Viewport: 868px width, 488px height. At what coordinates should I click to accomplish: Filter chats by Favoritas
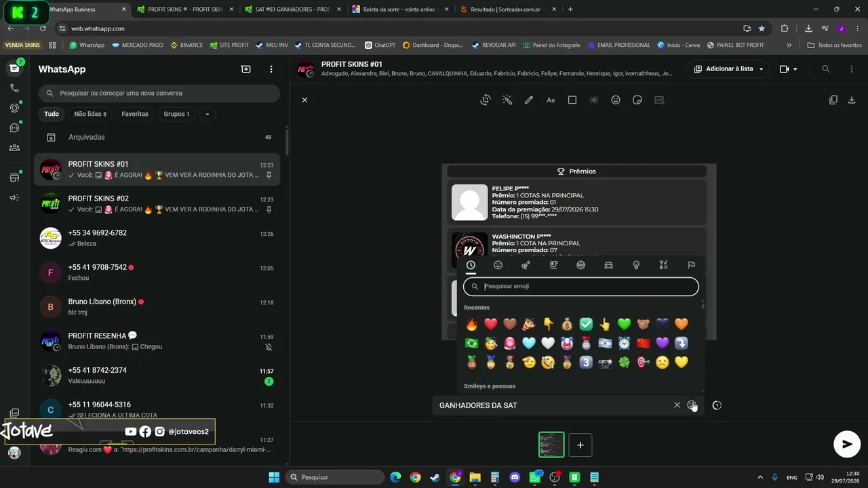coord(135,114)
